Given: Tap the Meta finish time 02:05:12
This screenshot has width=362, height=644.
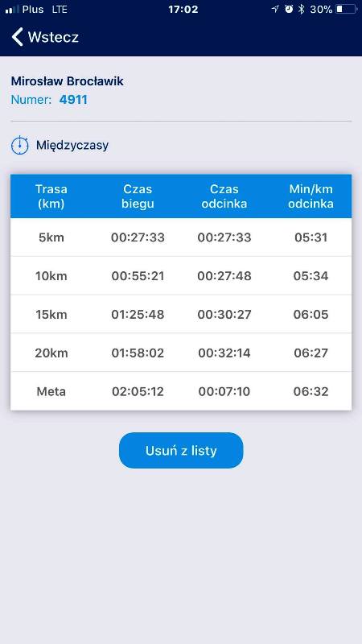Looking at the screenshot, I should point(138,391).
